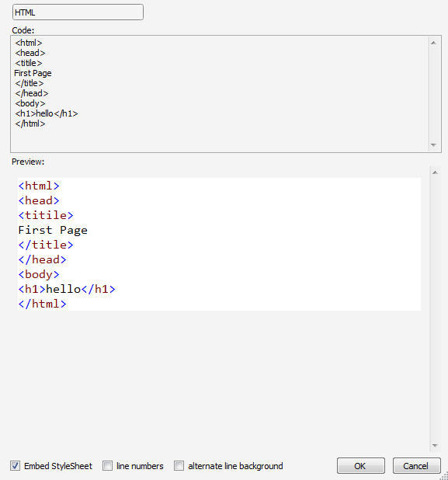Click the HTML language input field
This screenshot has width=448, height=480.
point(78,12)
